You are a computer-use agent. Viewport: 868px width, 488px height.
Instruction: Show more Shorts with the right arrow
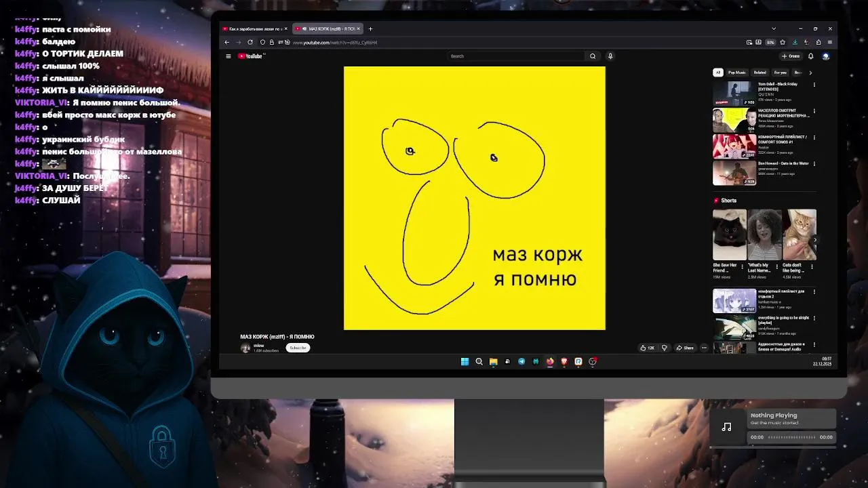pyautogui.click(x=815, y=239)
